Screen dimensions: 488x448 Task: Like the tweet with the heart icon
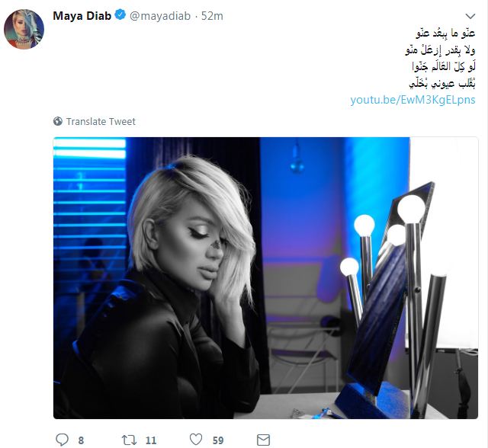click(x=196, y=440)
